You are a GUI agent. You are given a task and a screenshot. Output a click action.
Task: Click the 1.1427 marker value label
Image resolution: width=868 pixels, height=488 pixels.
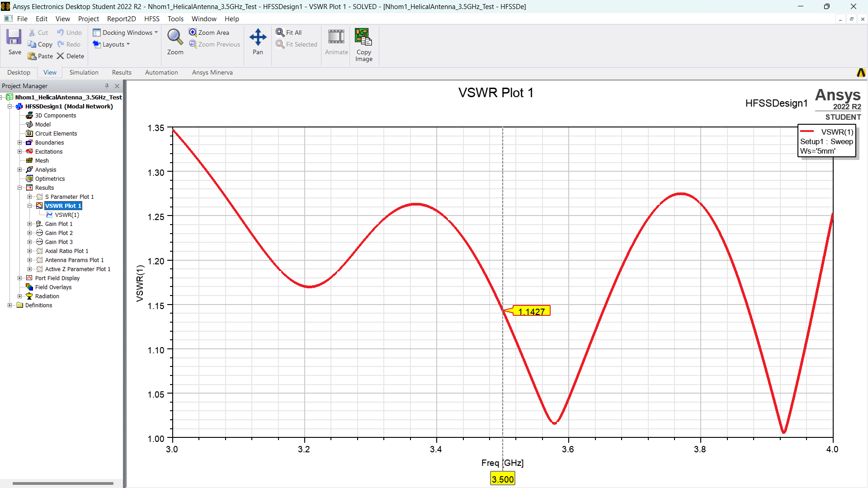[531, 311]
